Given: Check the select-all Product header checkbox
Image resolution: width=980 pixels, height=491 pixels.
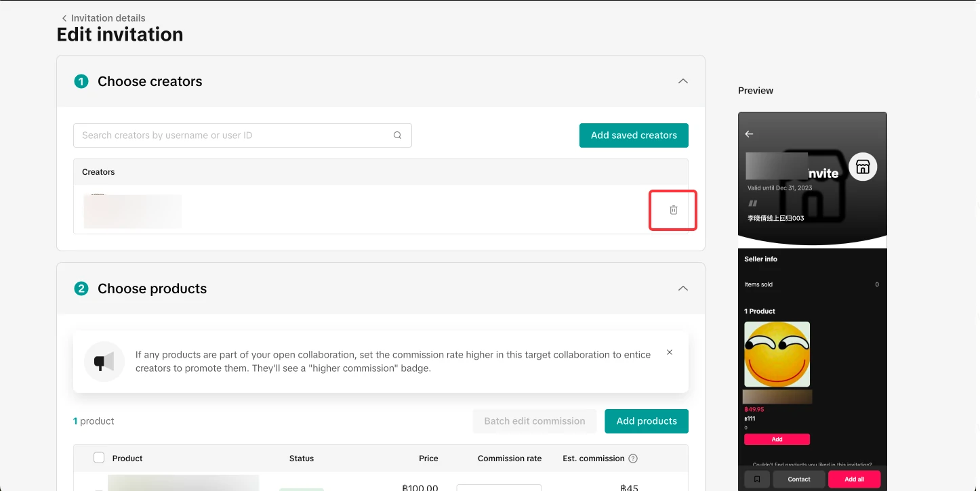Looking at the screenshot, I should pyautogui.click(x=99, y=458).
